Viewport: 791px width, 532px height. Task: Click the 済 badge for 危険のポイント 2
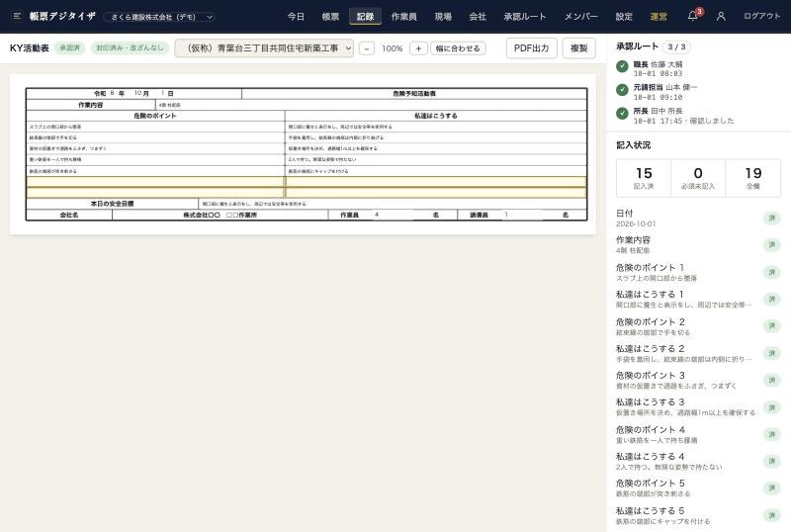tap(772, 326)
